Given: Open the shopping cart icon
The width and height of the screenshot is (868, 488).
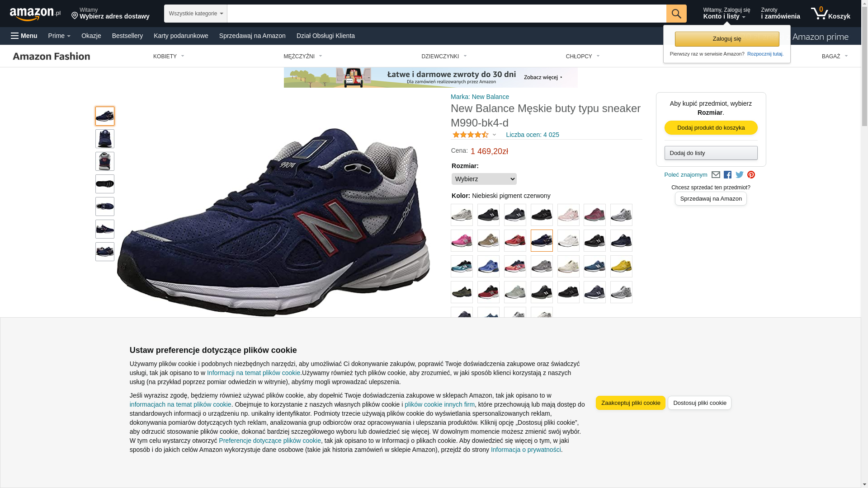Looking at the screenshot, I should point(830,14).
